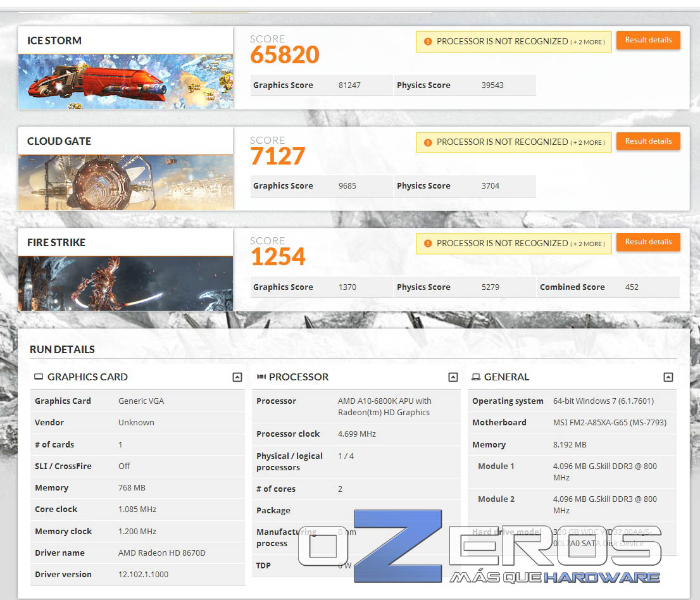Screen dimensions: 700x600
Task: Click the Cloud Gate warning exclamation icon
Action: [x=428, y=143]
